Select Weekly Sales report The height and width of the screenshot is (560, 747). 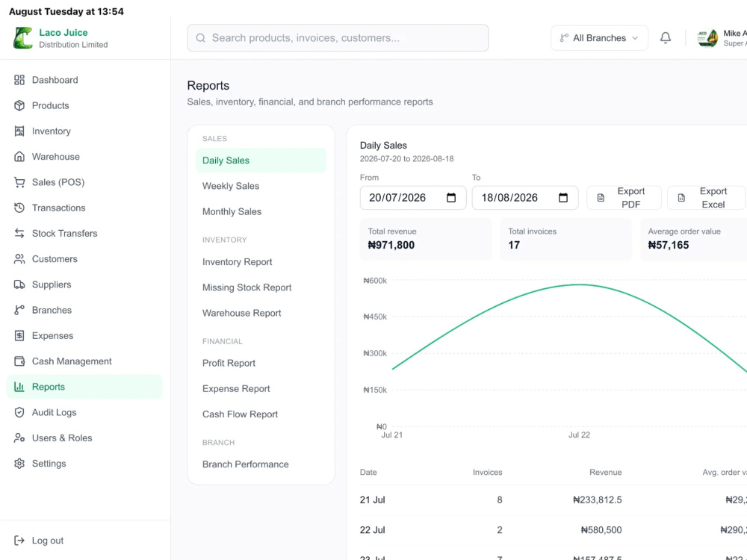(261, 186)
